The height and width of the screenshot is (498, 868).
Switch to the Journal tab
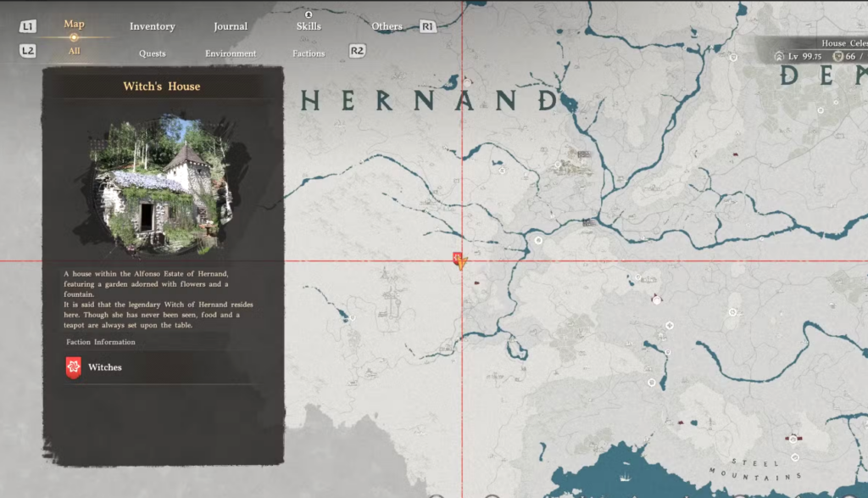(x=230, y=26)
